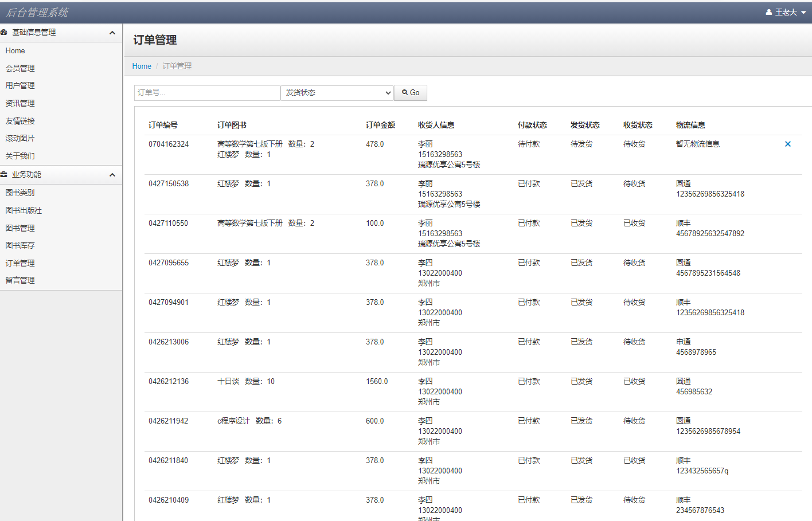Click the Home breadcrumb link
The width and height of the screenshot is (812, 521).
(x=142, y=66)
